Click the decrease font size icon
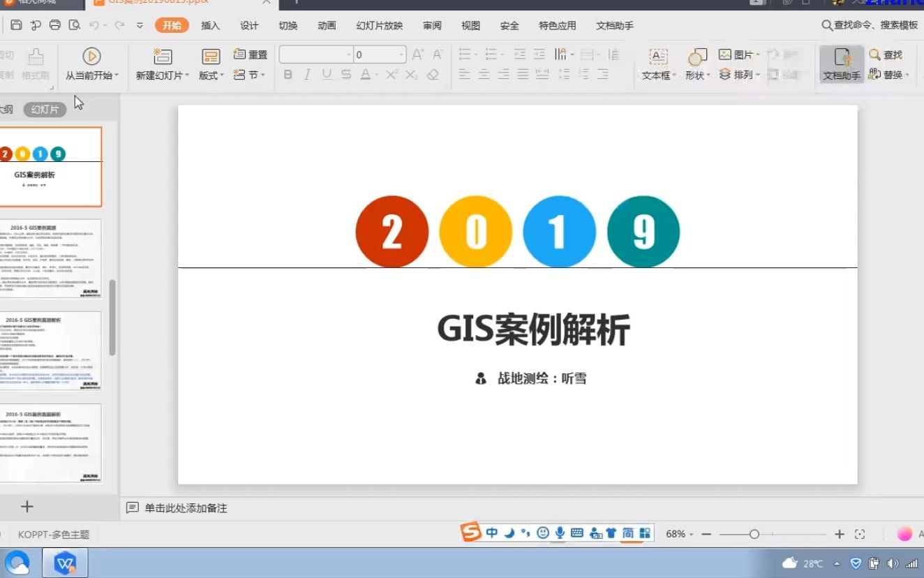Viewport: 924px width, 578px height. (x=438, y=54)
